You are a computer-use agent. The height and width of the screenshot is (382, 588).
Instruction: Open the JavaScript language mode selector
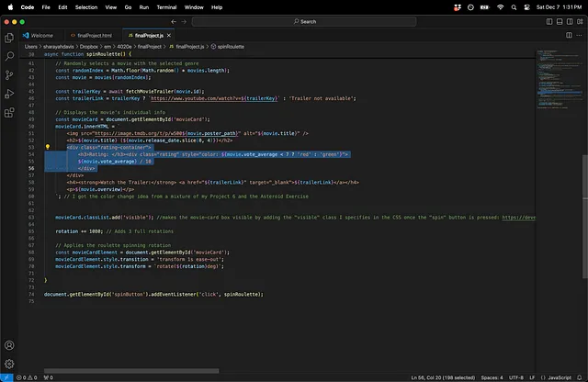click(x=558, y=377)
